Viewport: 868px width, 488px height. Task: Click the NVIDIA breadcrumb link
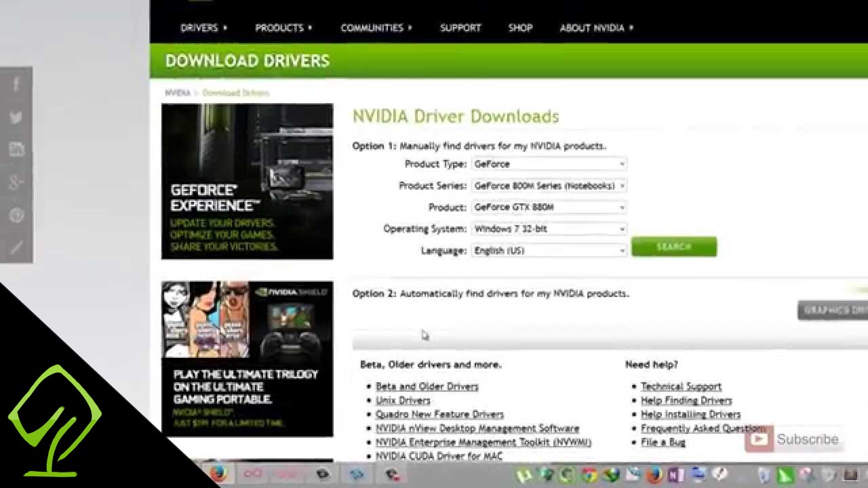tap(178, 93)
